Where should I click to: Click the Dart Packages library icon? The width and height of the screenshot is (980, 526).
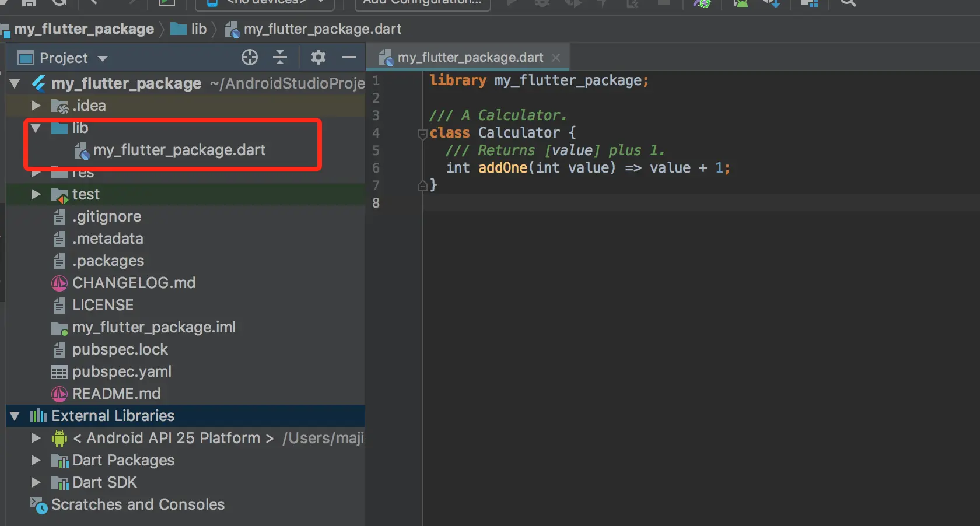[x=60, y=461]
